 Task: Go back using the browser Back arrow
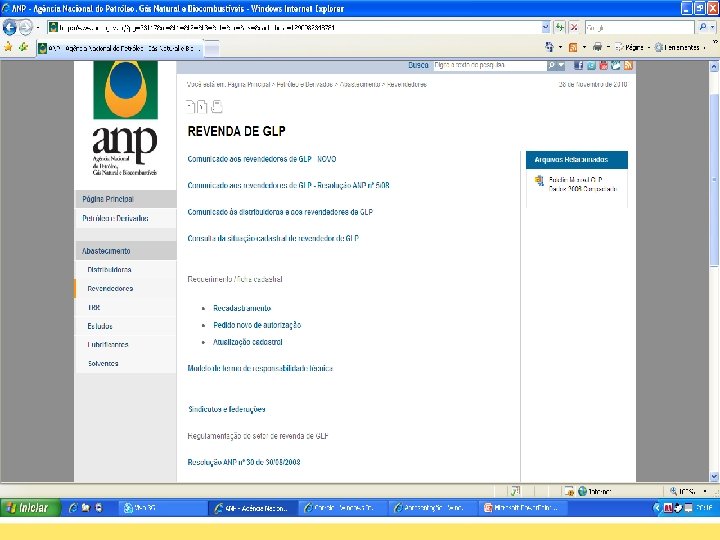(x=9, y=28)
